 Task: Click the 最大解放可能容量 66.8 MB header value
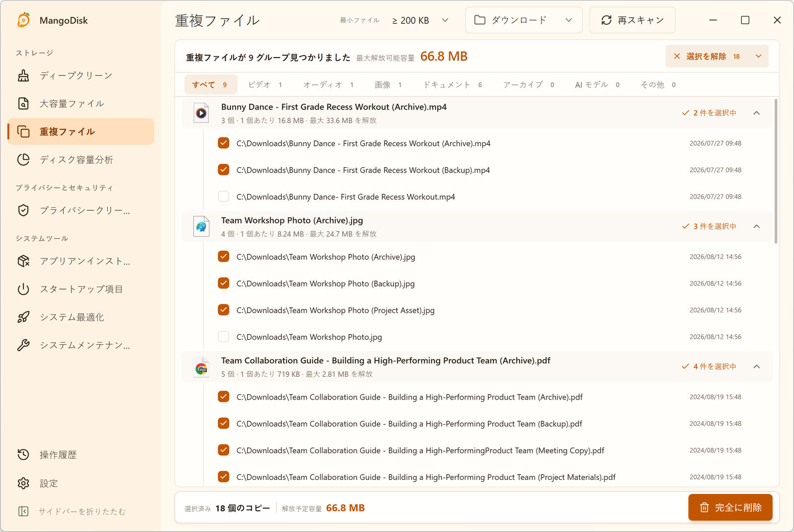pyautogui.click(x=444, y=57)
